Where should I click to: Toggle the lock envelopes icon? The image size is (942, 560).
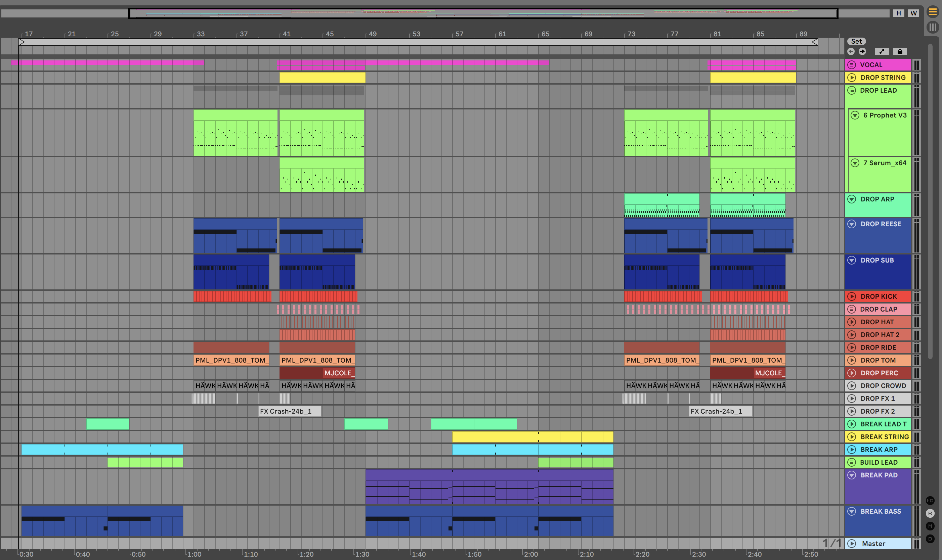(x=900, y=51)
